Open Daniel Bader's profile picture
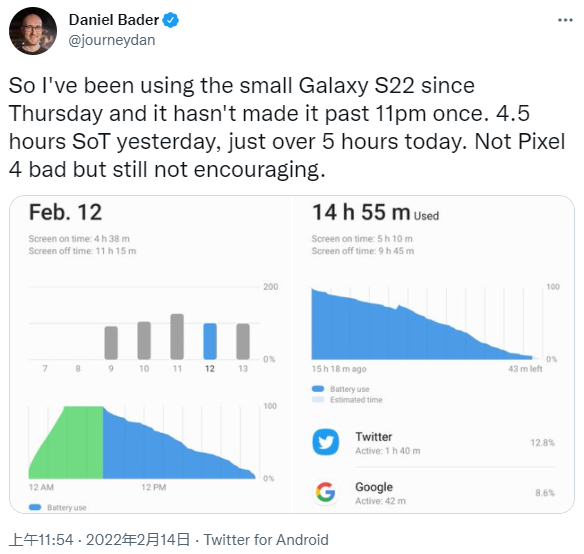 (x=33, y=31)
